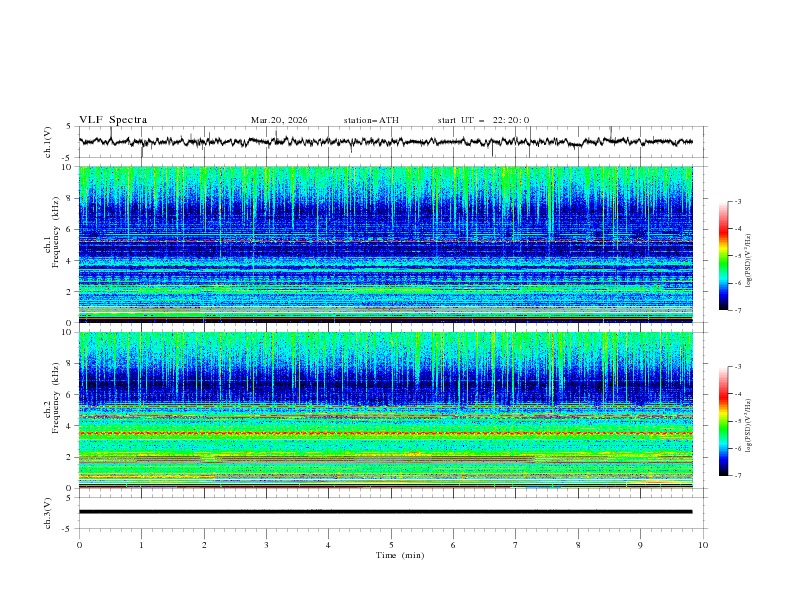This screenshot has height=612, width=792.
Task: Click the "-7" label on ch.2 colorbar
Action: 737,476
